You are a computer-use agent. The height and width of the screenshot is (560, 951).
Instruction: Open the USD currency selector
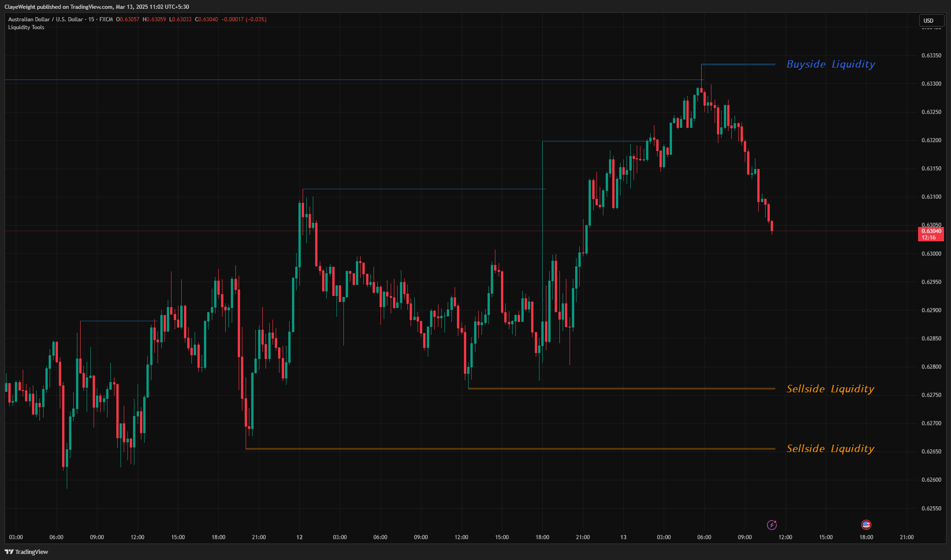point(931,20)
